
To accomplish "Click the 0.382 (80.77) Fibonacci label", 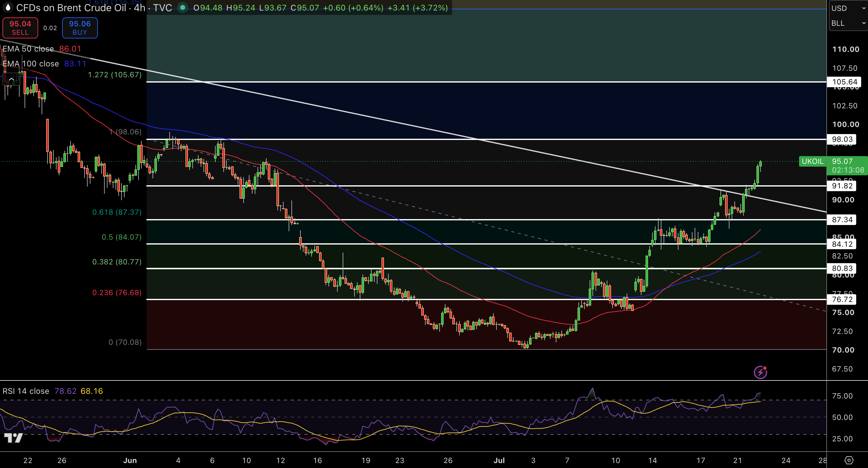I will (x=117, y=262).
